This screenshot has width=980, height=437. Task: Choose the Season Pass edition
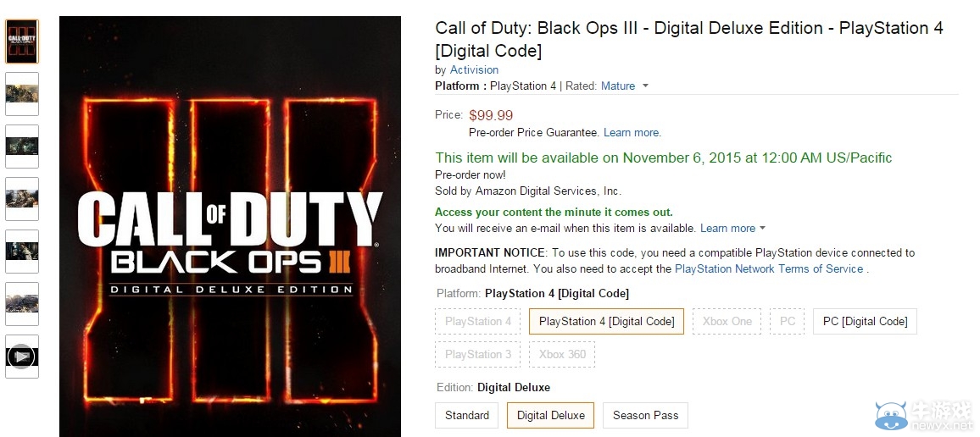click(645, 415)
